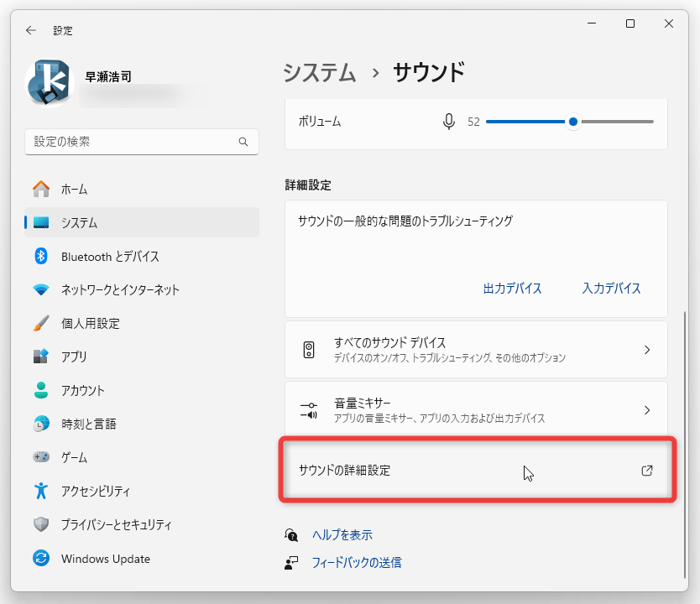Click the システム breadcrumb link

point(320,73)
